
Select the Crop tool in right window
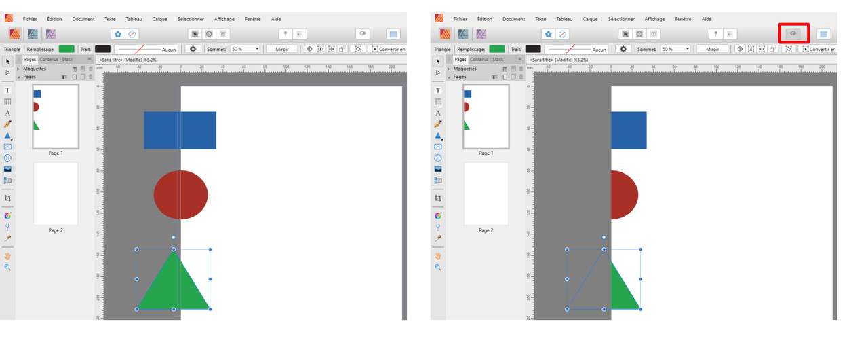pyautogui.click(x=438, y=198)
